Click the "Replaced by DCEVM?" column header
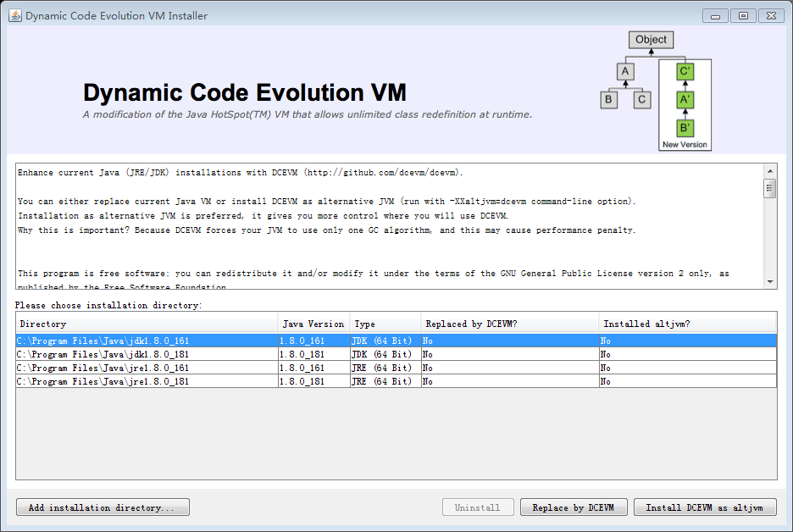The width and height of the screenshot is (793, 532). (476, 323)
